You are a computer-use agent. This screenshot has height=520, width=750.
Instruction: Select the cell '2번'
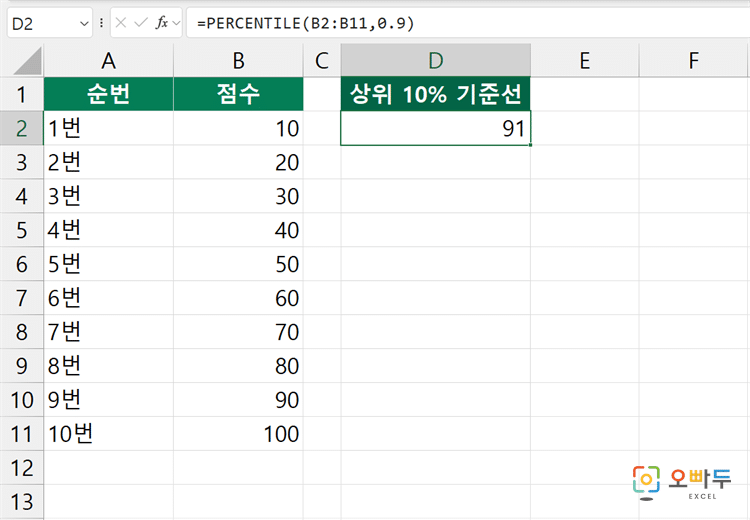109,162
